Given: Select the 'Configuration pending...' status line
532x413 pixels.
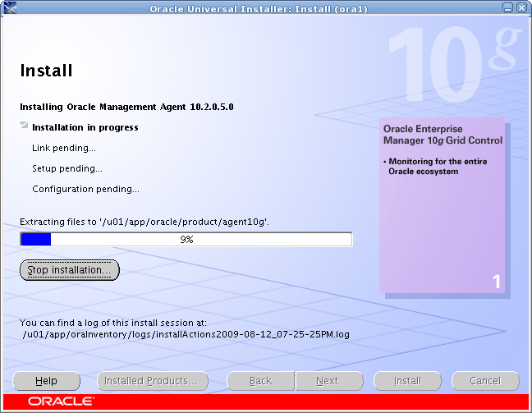Looking at the screenshot, I should 86,189.
